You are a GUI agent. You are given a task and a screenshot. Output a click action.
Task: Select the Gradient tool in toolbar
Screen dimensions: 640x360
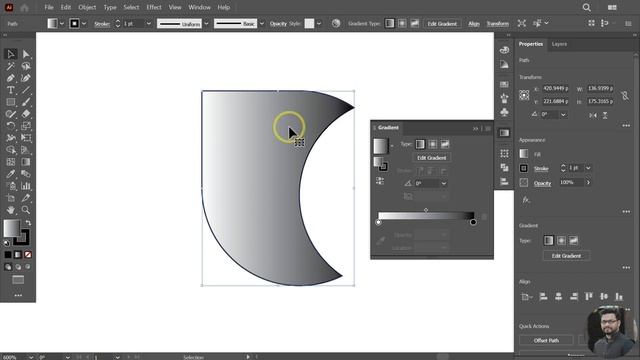(26, 162)
